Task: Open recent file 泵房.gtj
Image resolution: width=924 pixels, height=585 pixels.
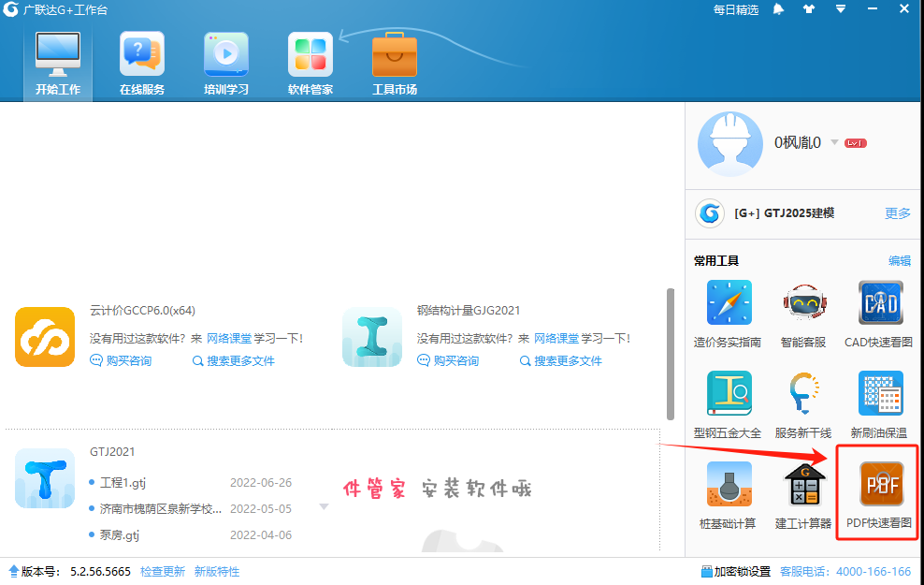Action: pos(120,535)
